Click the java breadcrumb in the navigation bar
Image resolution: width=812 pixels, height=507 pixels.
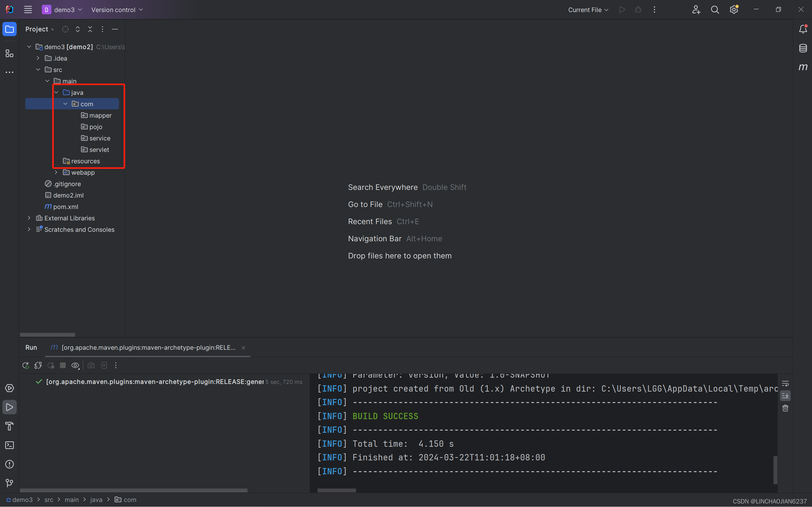(96, 500)
